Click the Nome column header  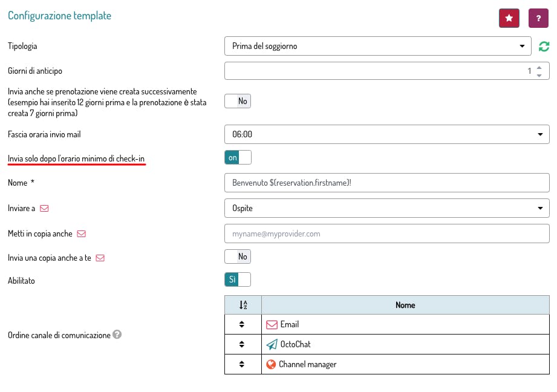pos(405,305)
